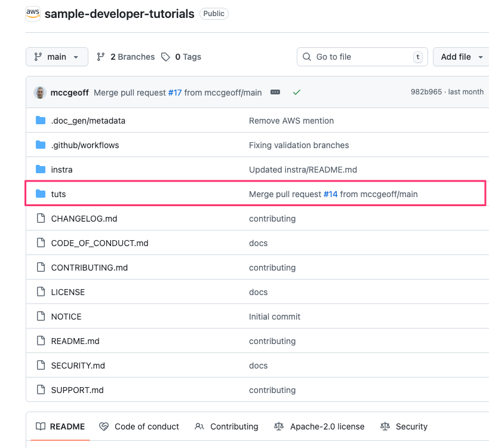Open the README.md 'contributing' commit message

click(272, 341)
